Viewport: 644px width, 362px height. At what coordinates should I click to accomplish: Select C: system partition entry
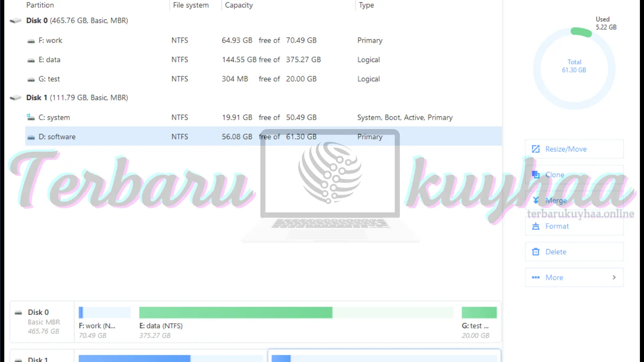click(54, 117)
